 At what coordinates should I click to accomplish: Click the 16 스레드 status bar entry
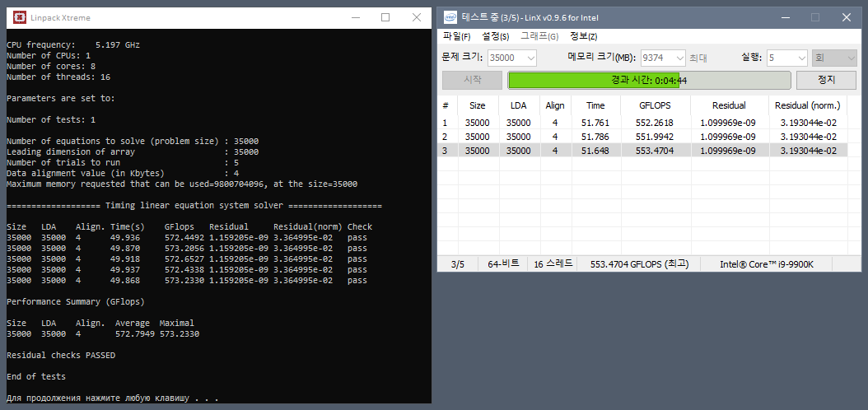pos(553,264)
